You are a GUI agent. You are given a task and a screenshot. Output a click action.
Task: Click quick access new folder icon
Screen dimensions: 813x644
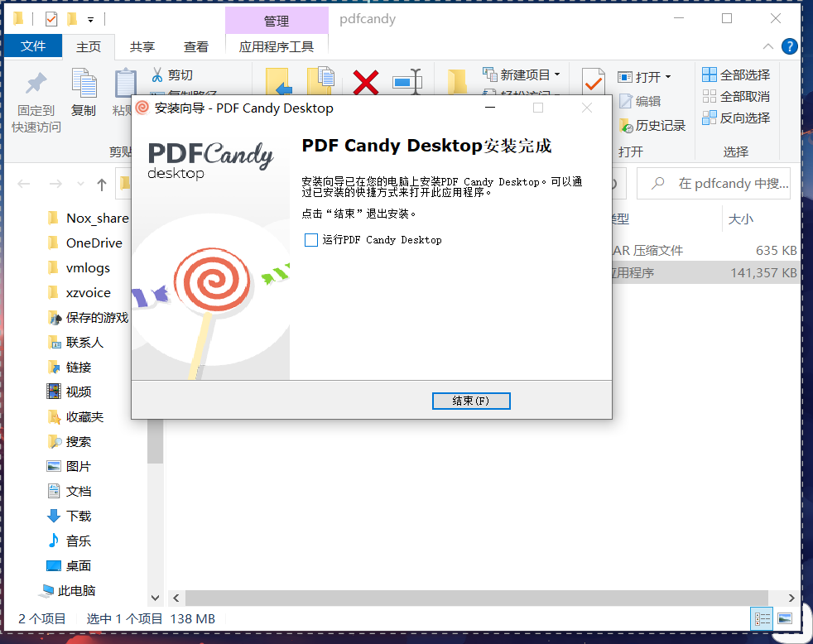click(x=72, y=20)
